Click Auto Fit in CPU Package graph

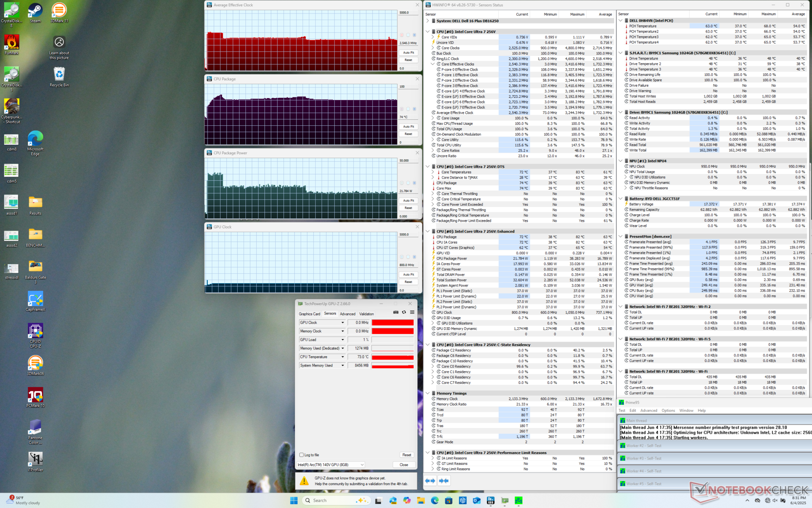tap(408, 127)
